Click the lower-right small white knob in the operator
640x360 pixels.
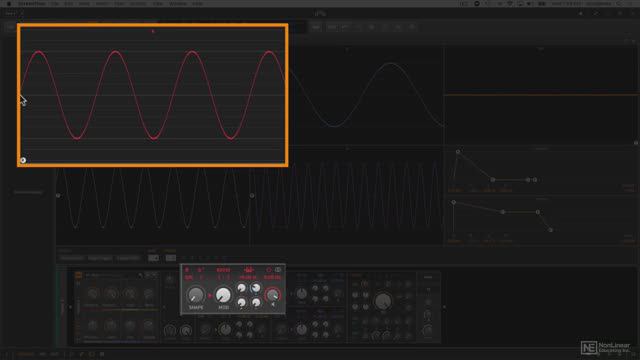tap(256, 302)
